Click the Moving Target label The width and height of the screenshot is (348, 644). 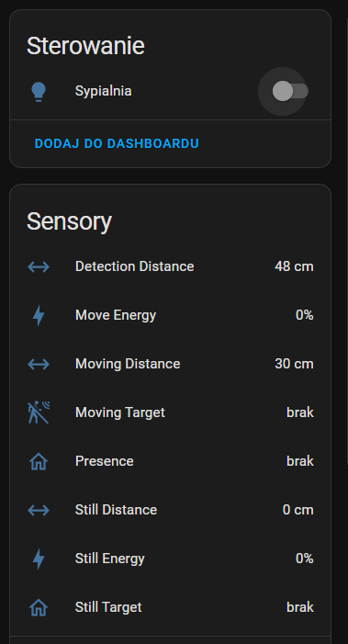[x=120, y=412]
